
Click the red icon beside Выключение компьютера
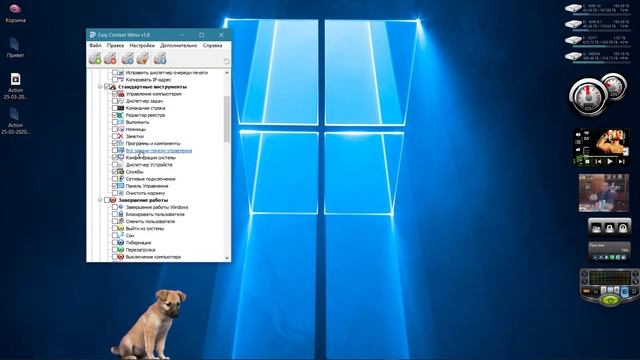click(x=120, y=257)
